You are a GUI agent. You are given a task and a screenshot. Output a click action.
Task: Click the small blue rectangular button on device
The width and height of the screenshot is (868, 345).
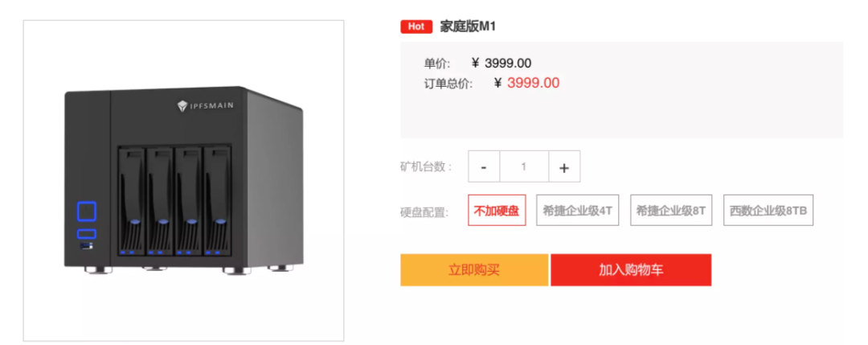click(86, 234)
